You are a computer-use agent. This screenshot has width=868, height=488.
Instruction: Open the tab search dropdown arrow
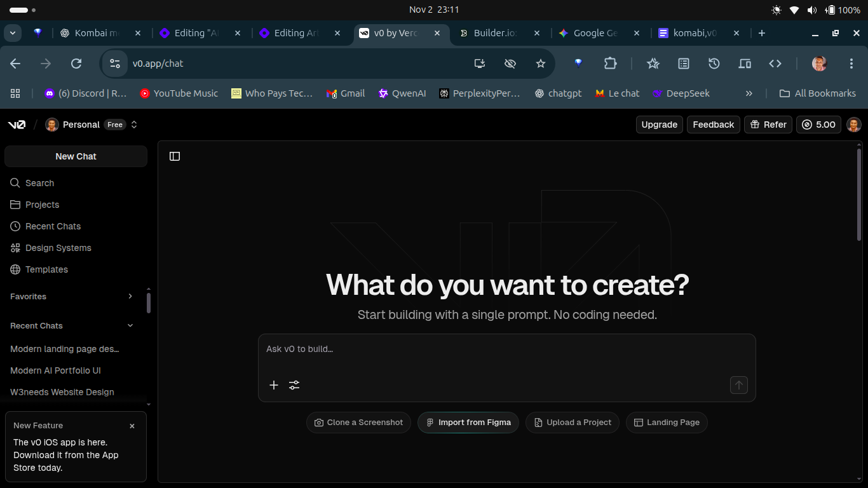[x=13, y=33]
